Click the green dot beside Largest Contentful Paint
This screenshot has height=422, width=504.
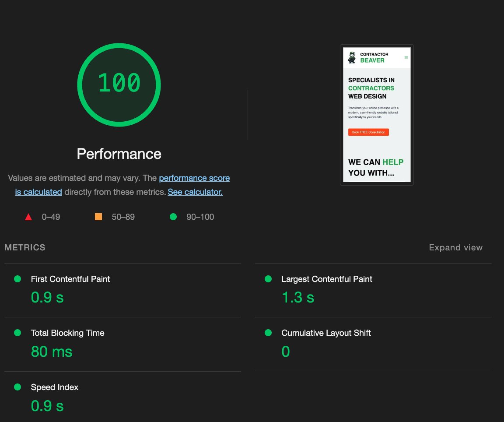[x=267, y=278]
